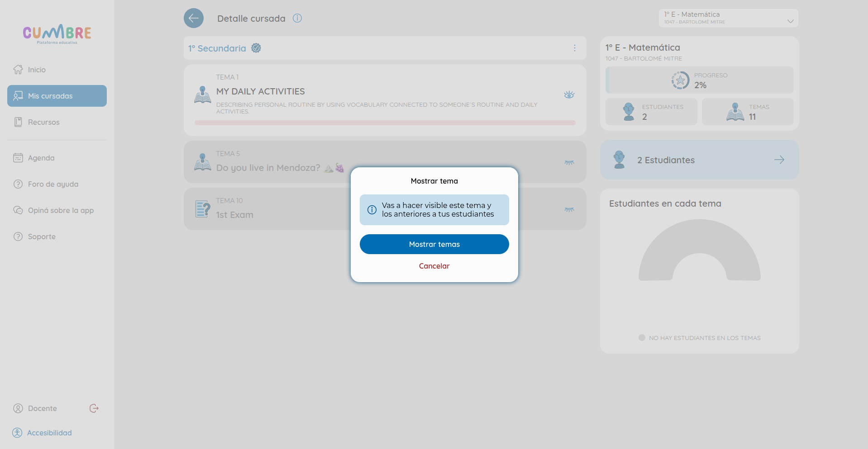Click the Inicio home icon
This screenshot has width=868, height=449.
click(18, 70)
